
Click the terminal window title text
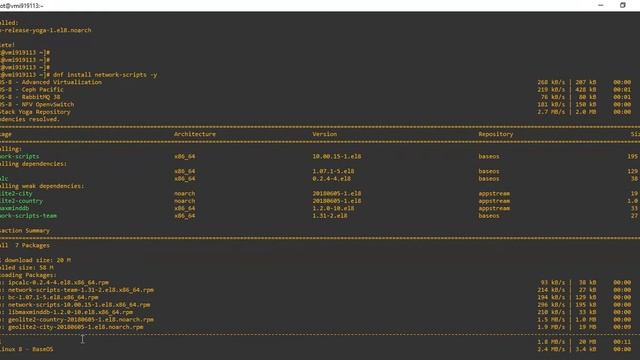click(x=22, y=6)
